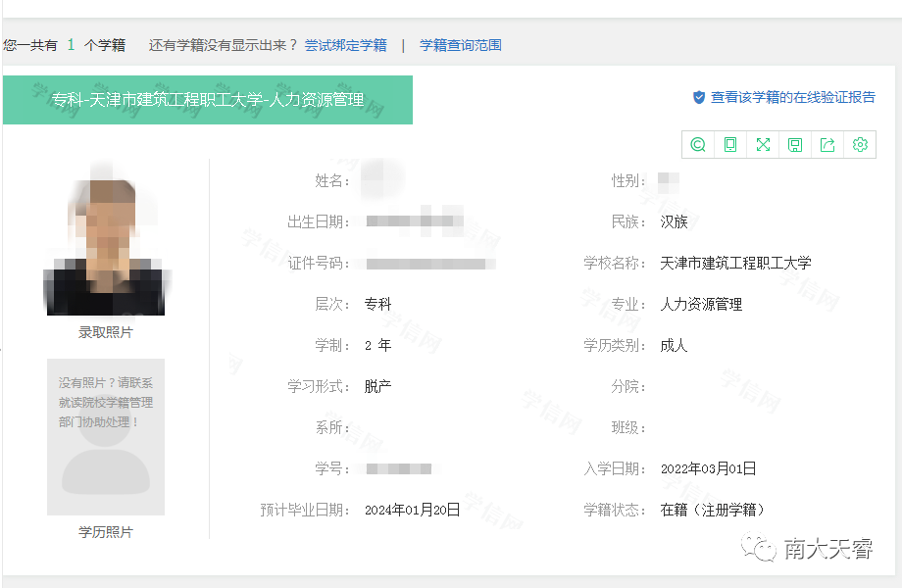Open 查看该学籍的在线验证报告 link
902x588 pixels.
[x=793, y=98]
